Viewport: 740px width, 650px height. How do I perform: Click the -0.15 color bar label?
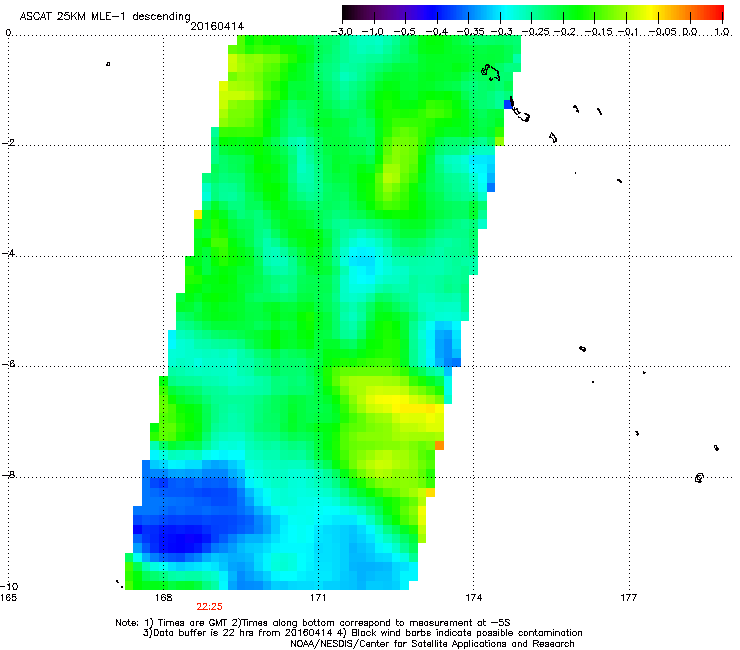598,32
